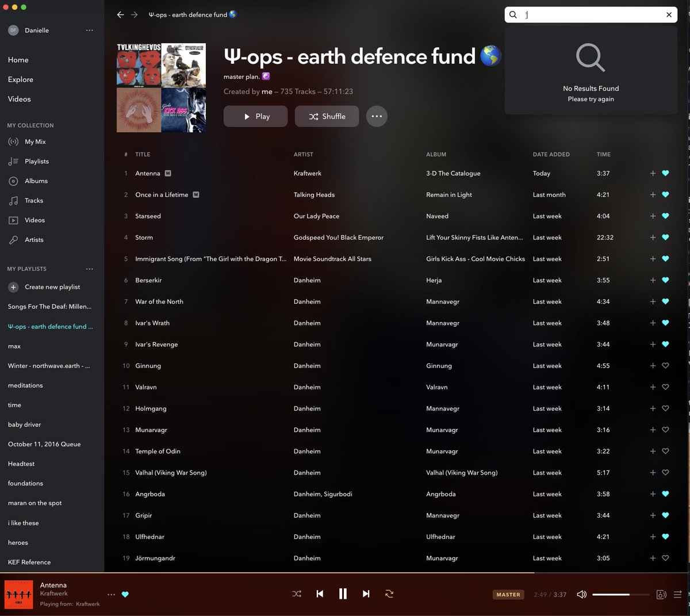Open artist Godspeed You! Black Emperor

coord(339,238)
